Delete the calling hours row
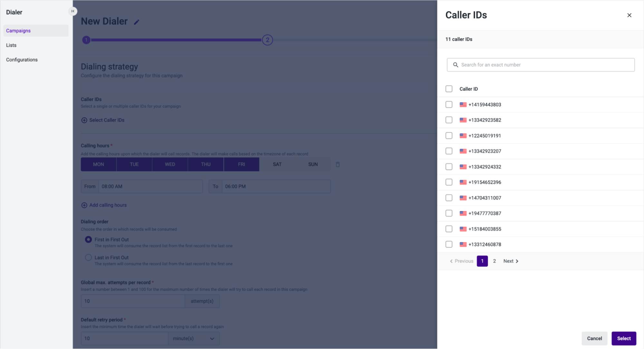The height and width of the screenshot is (349, 644). coord(338,165)
